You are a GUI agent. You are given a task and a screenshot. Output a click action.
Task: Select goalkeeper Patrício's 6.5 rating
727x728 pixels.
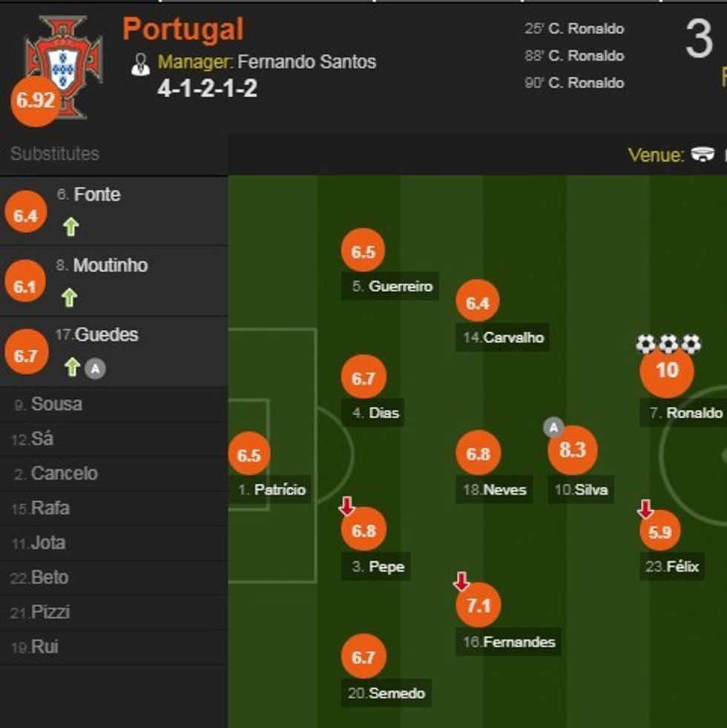coord(249,455)
